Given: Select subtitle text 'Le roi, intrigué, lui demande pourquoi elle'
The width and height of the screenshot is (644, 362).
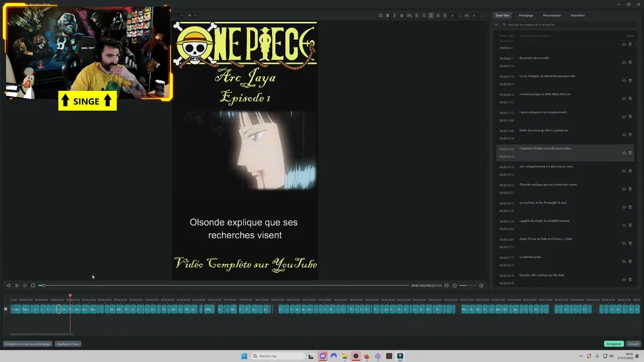Looking at the screenshot, I should pyautogui.click(x=547, y=76).
